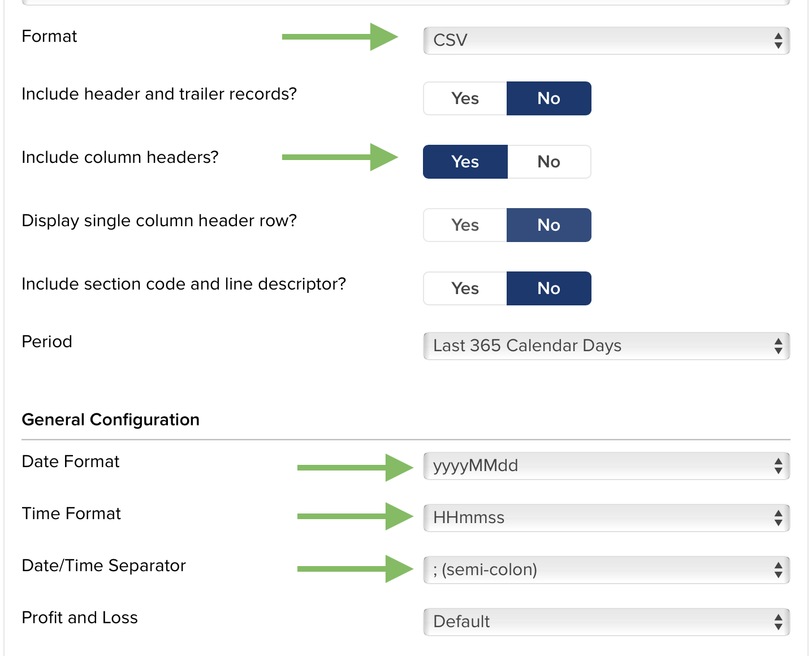Viewport: 812px width, 656px height.
Task: Click the Date Format stepper arrows
Action: click(x=779, y=466)
